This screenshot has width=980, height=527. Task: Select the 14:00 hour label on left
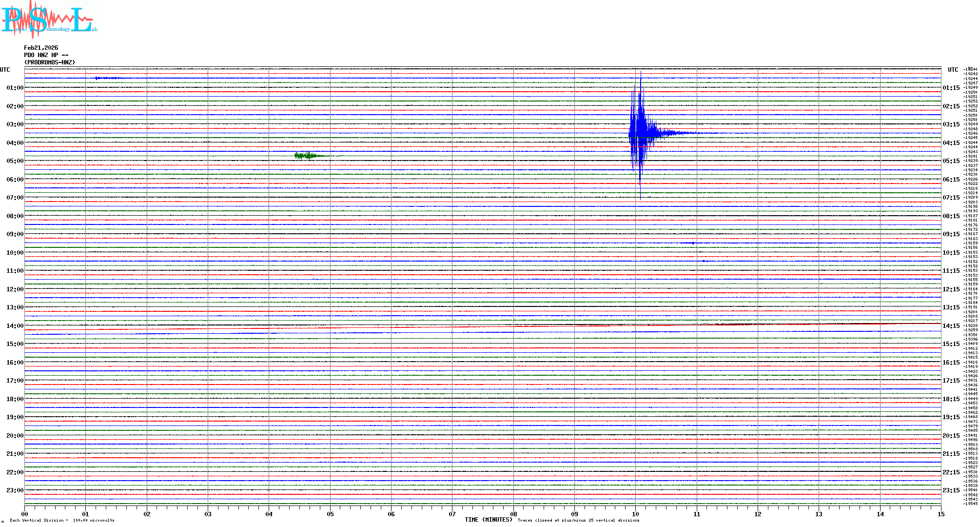coord(15,326)
